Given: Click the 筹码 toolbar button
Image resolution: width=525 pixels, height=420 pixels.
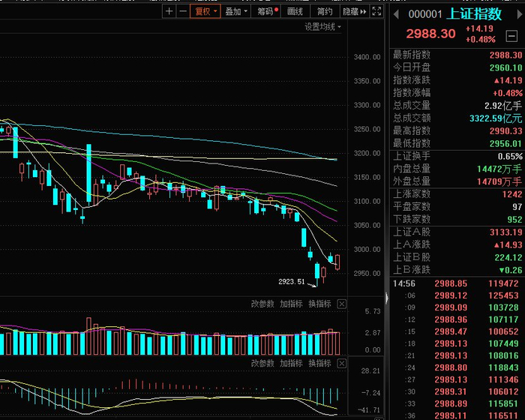Looking at the screenshot, I should point(267,11).
